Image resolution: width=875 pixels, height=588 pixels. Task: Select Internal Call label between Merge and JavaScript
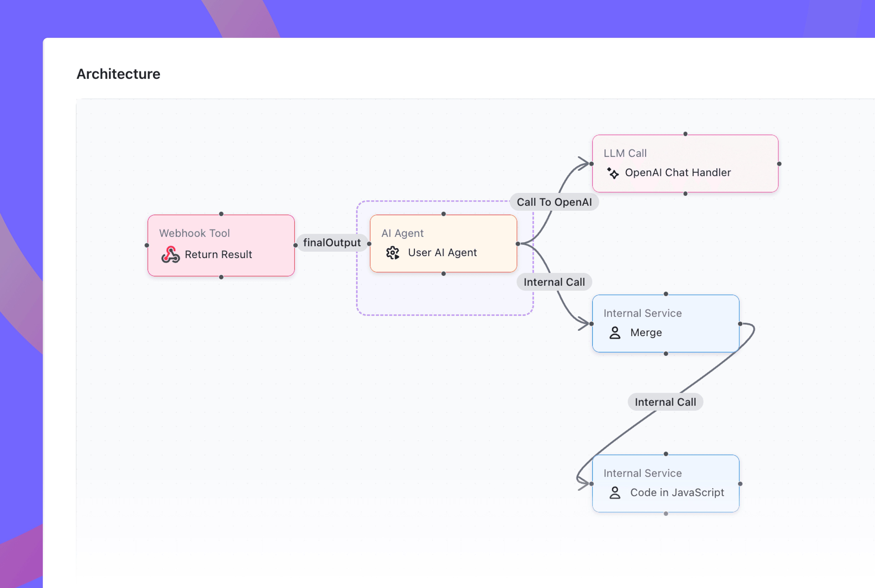tap(665, 402)
